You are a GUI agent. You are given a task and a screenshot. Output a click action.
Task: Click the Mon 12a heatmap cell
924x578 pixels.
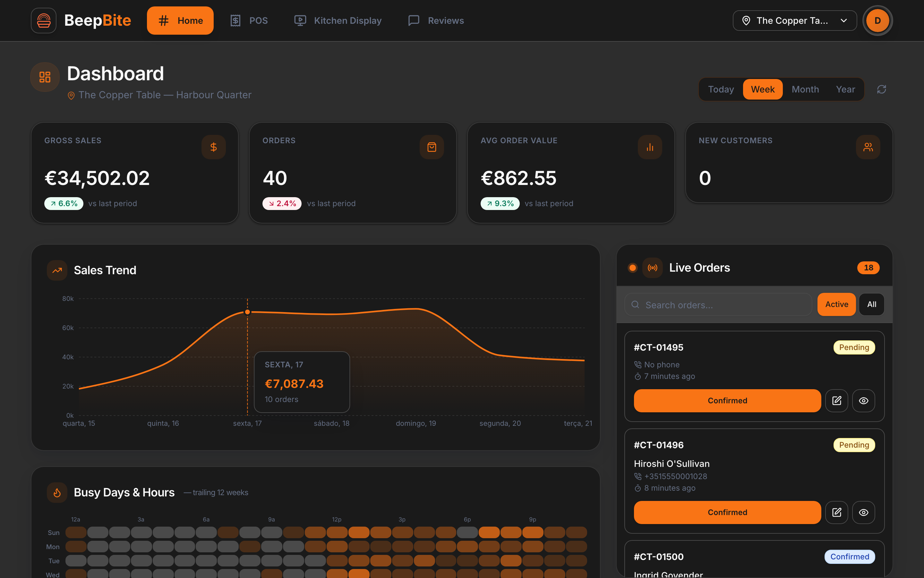click(x=76, y=547)
